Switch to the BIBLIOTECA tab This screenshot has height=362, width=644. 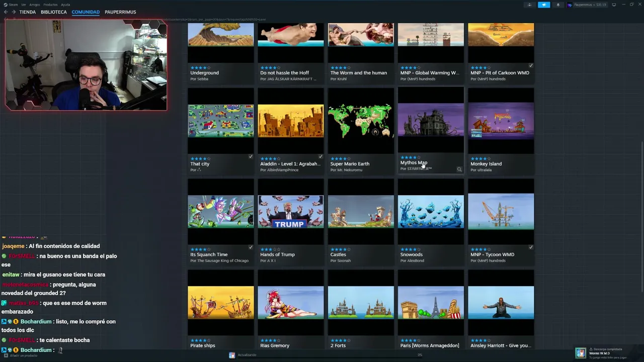click(54, 12)
